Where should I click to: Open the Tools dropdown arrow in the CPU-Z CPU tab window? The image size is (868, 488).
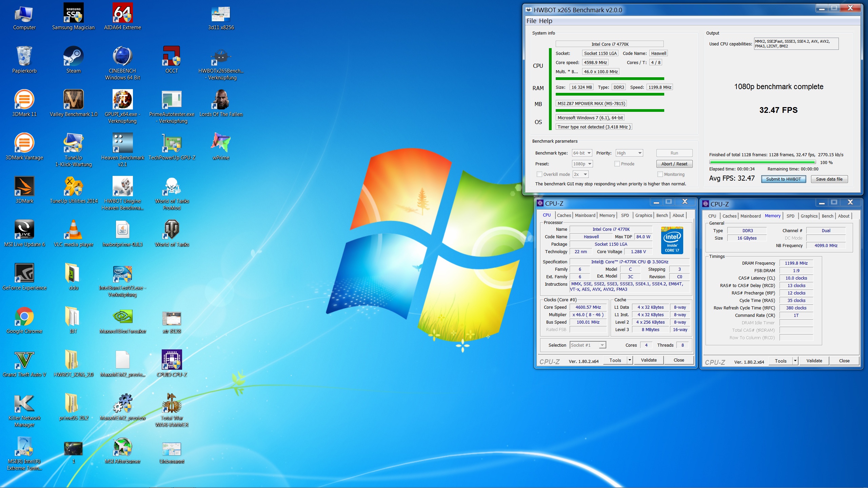(630, 360)
